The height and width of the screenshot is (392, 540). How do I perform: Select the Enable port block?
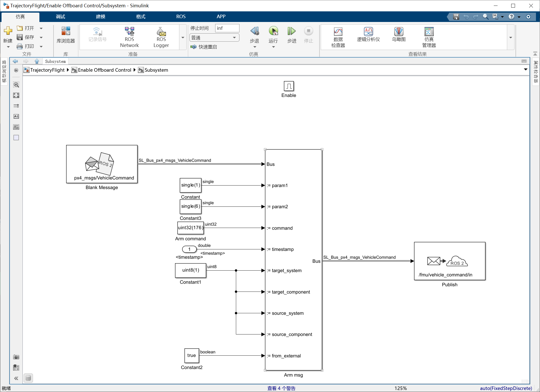pos(289,86)
